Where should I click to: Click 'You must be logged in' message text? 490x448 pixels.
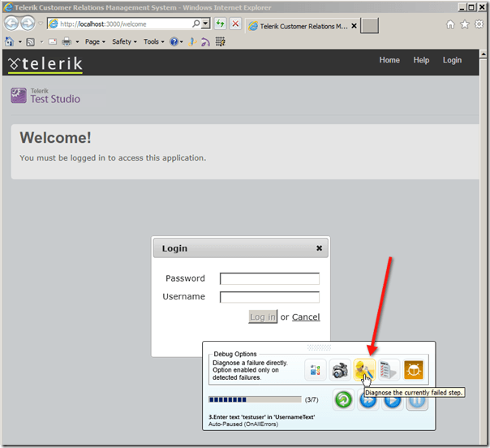pos(113,158)
